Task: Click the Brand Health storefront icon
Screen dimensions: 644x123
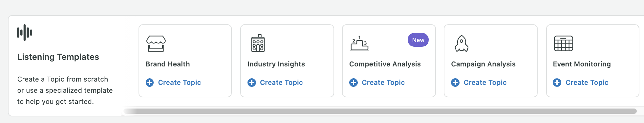Action: 156,44
